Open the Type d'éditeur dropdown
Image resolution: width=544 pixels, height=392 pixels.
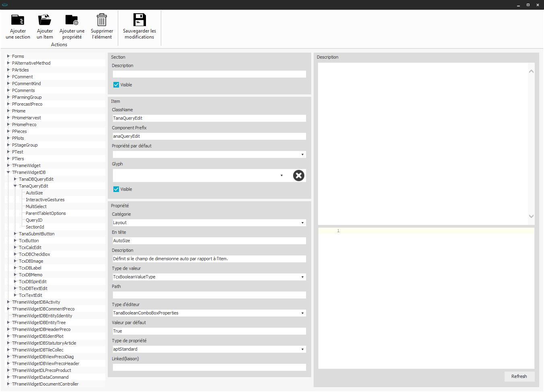pos(302,313)
